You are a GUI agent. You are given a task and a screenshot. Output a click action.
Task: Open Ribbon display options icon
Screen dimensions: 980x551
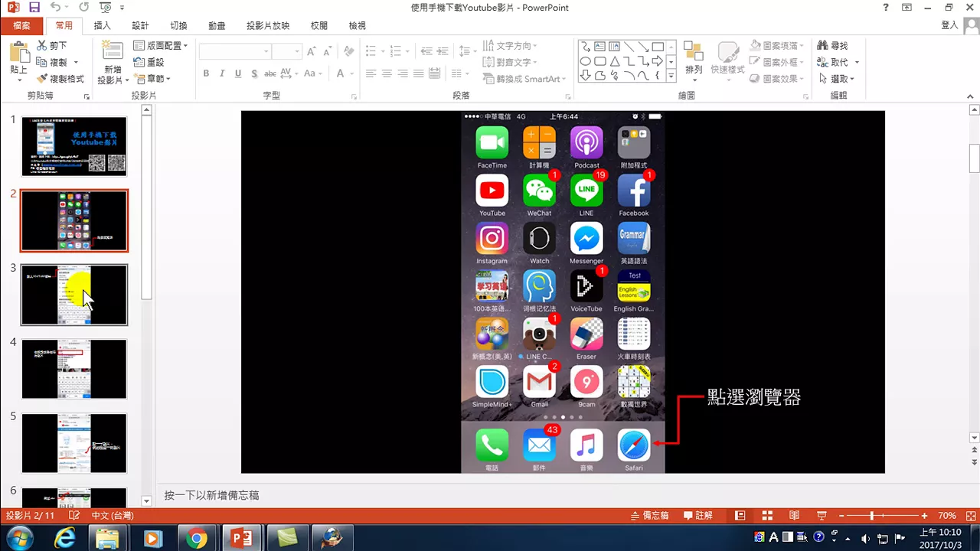907,8
